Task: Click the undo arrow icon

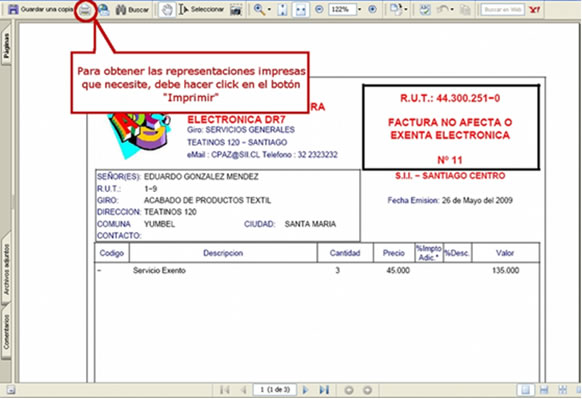Action: coord(443,9)
